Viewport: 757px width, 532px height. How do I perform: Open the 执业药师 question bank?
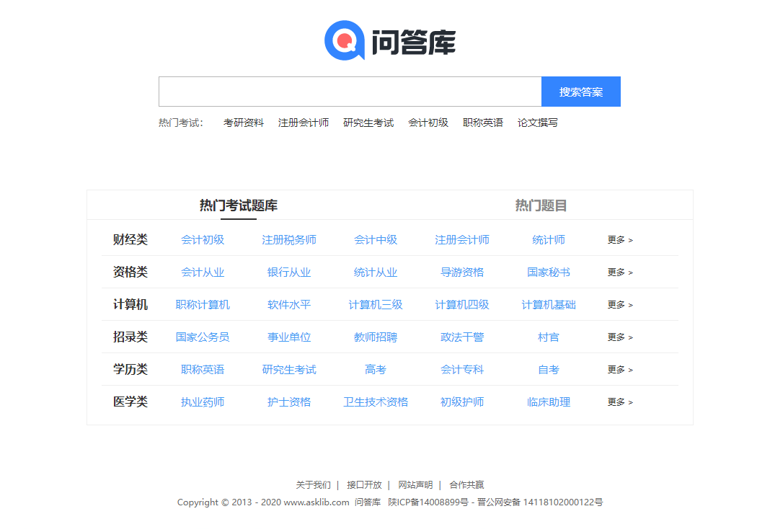click(x=203, y=402)
